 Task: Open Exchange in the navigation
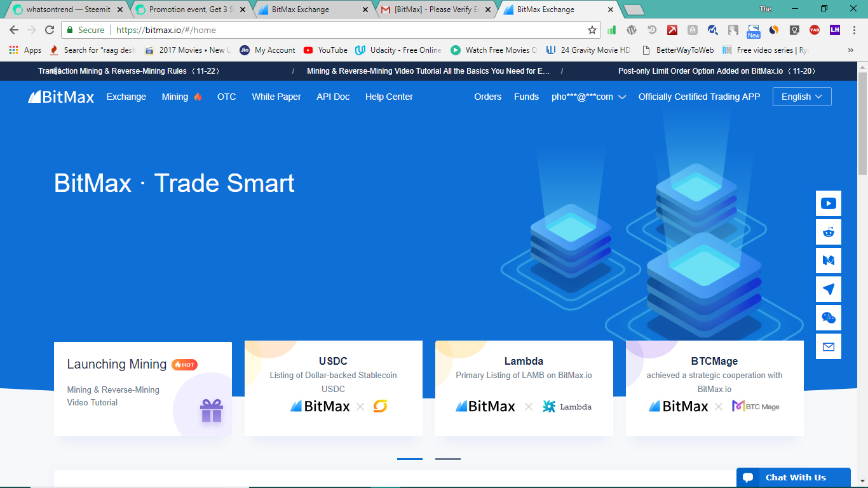tap(126, 97)
